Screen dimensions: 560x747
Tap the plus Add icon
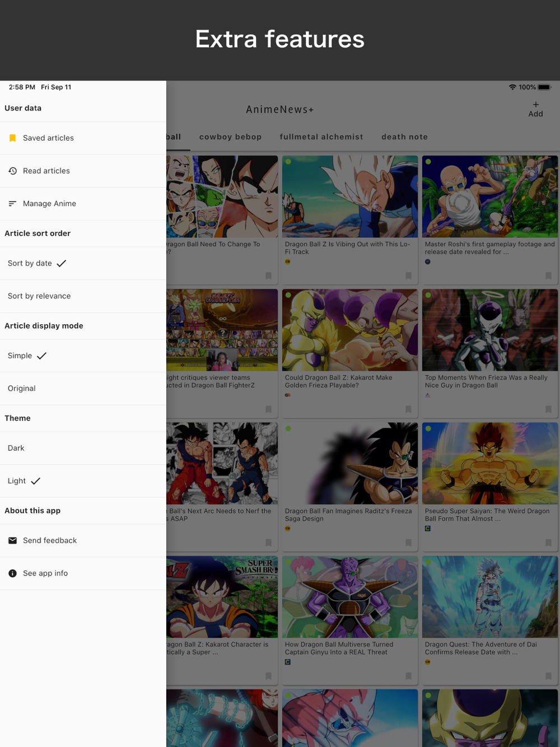pyautogui.click(x=536, y=105)
